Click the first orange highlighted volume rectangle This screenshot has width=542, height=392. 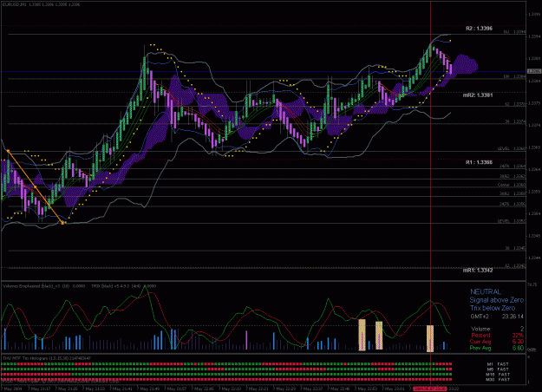(x=362, y=335)
